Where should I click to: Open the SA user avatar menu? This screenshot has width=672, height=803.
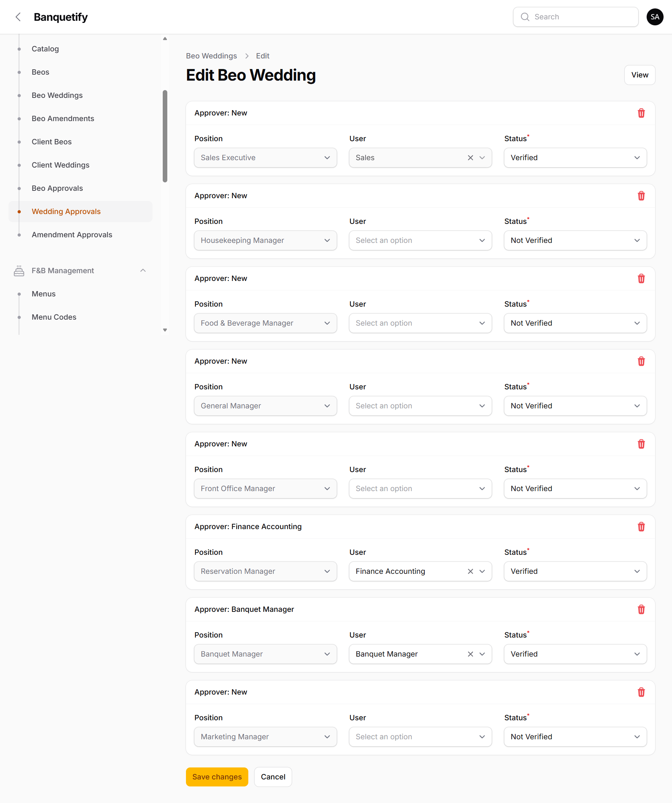click(655, 17)
